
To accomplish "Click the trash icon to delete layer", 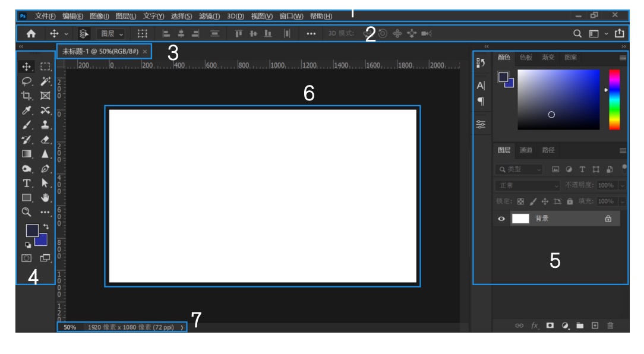I will click(610, 325).
